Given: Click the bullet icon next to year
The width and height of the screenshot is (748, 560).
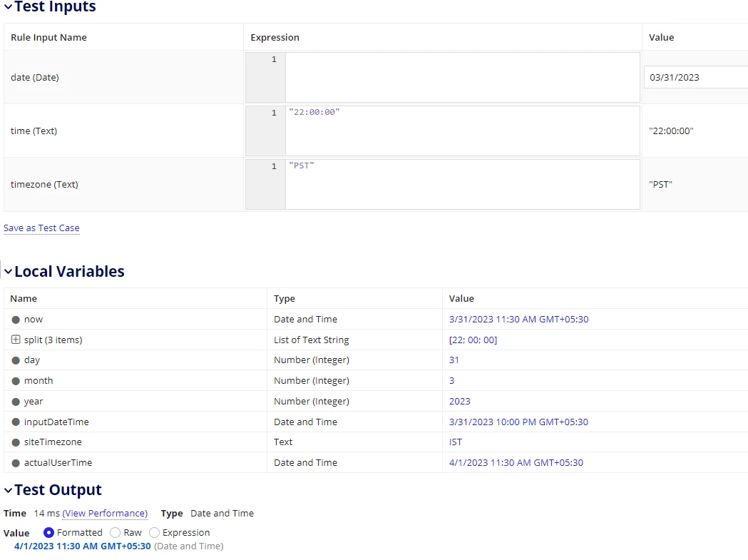Looking at the screenshot, I should tap(16, 402).
